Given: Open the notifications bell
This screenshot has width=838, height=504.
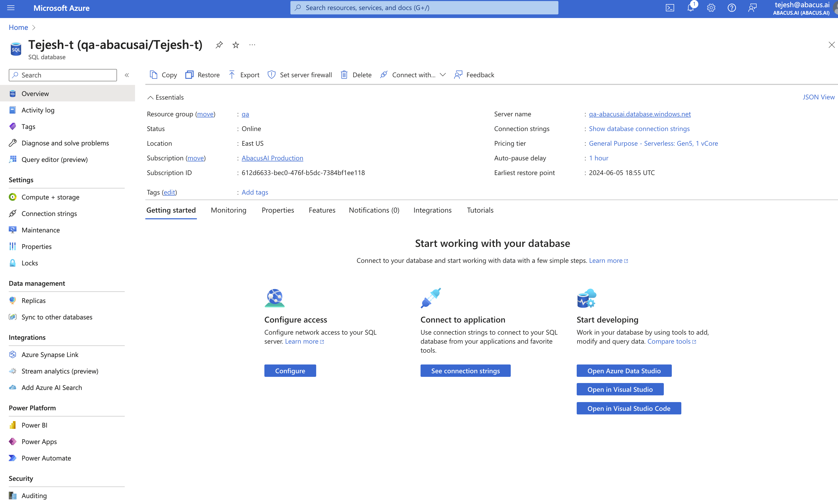Looking at the screenshot, I should pyautogui.click(x=690, y=7).
